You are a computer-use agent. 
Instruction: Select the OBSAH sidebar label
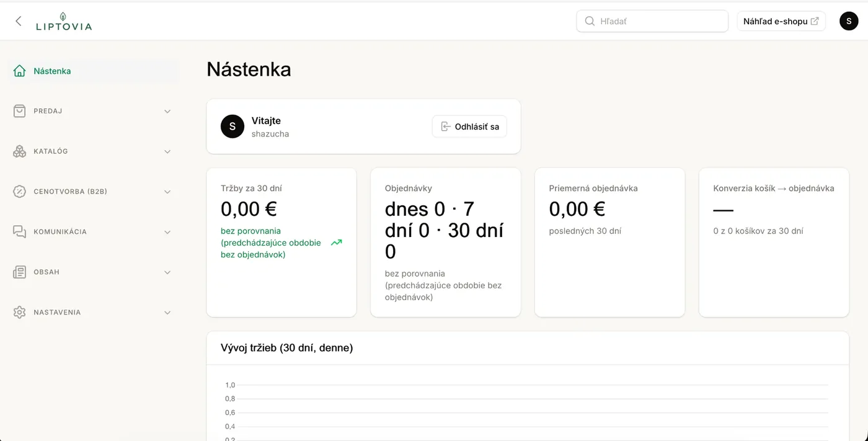[x=46, y=272]
